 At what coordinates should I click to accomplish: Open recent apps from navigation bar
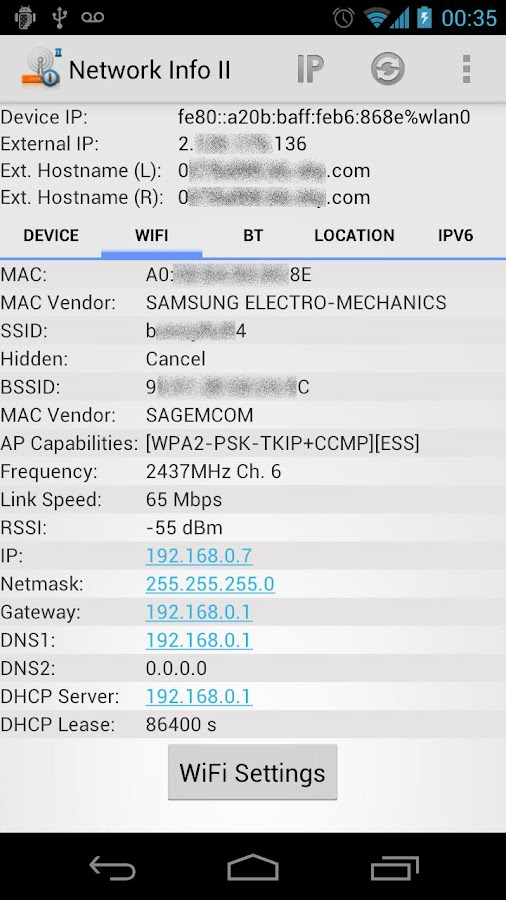[x=394, y=867]
